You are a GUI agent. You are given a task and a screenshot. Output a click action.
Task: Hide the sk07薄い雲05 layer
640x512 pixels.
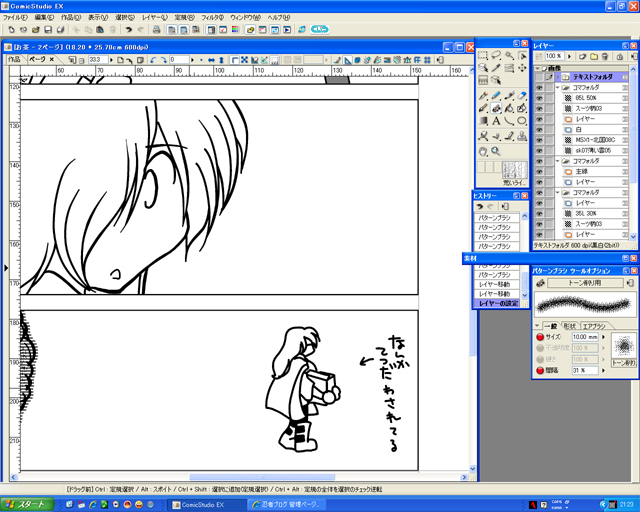pyautogui.click(x=539, y=151)
